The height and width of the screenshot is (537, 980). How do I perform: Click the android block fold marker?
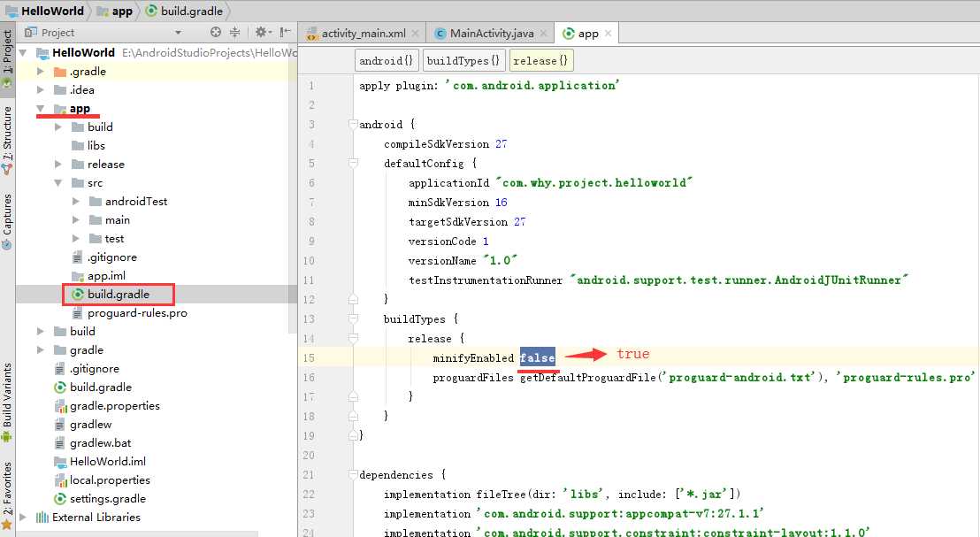tap(353, 124)
